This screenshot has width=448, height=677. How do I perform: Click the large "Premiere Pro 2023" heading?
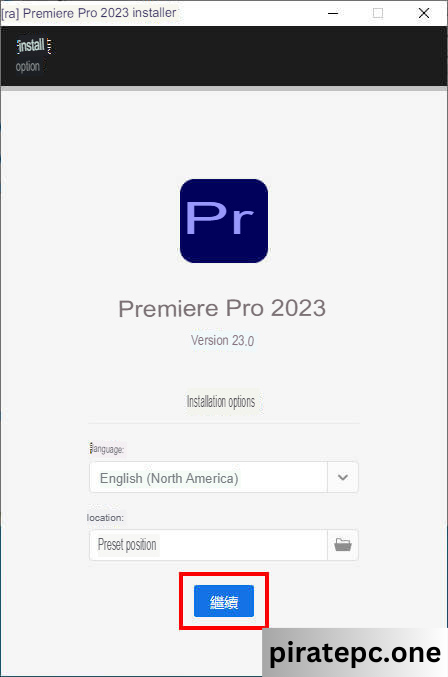[x=222, y=308]
